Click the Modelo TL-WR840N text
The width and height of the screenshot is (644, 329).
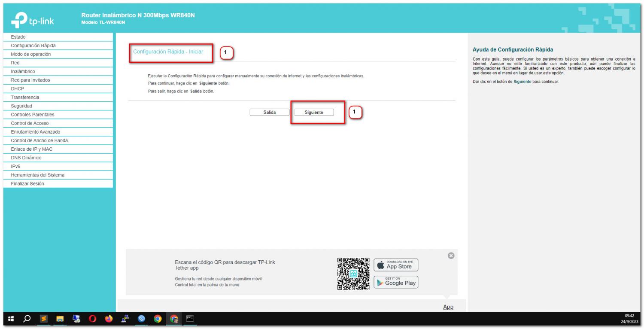point(103,22)
